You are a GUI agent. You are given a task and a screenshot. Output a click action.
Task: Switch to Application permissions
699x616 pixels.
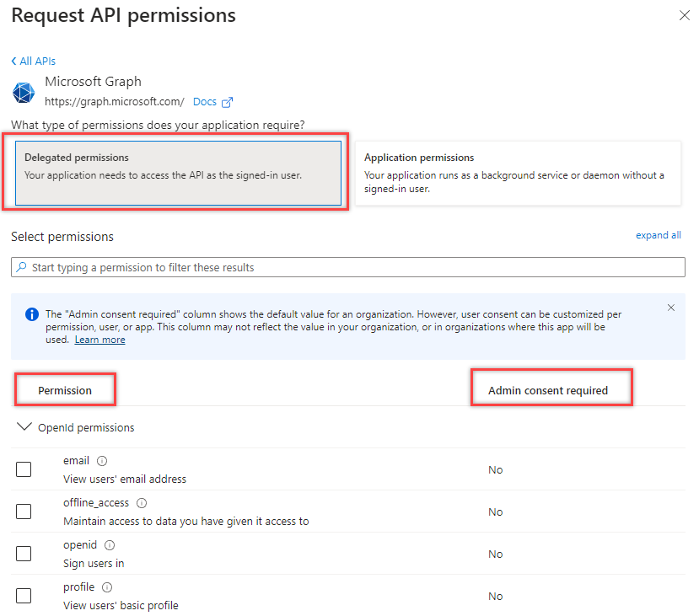518,174
